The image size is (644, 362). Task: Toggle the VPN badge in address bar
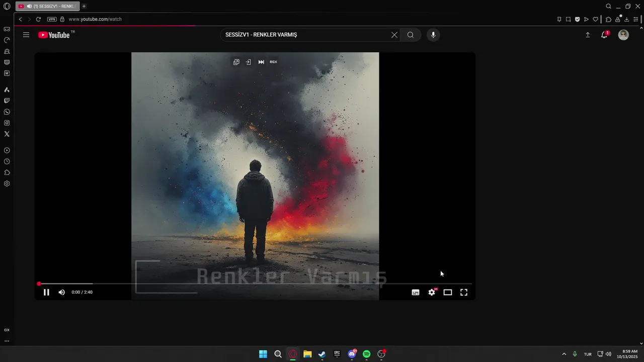(52, 19)
